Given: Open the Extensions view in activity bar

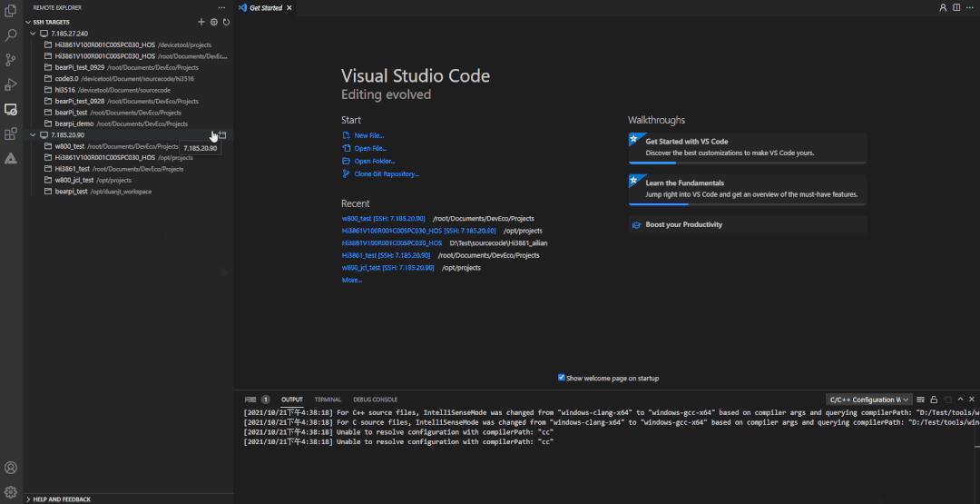Looking at the screenshot, I should click(x=11, y=133).
